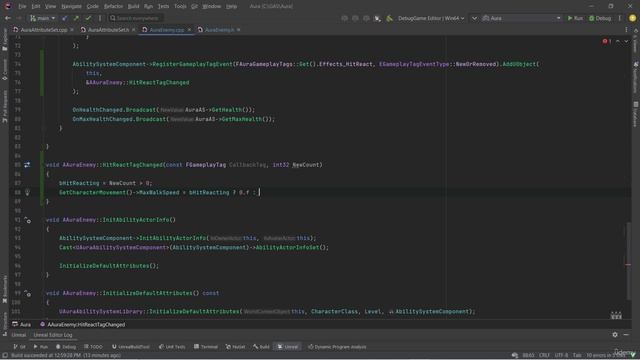The image size is (640, 360).
Task: Select the Unreal Editor Log tab
Action: 53,335
